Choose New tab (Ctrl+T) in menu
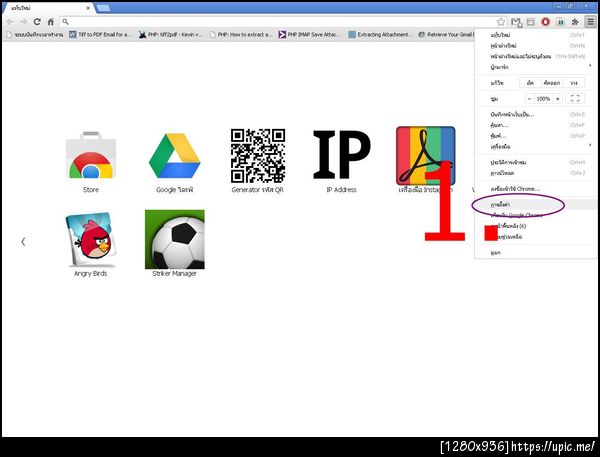Screen dimensions: 600x457 point(536,35)
